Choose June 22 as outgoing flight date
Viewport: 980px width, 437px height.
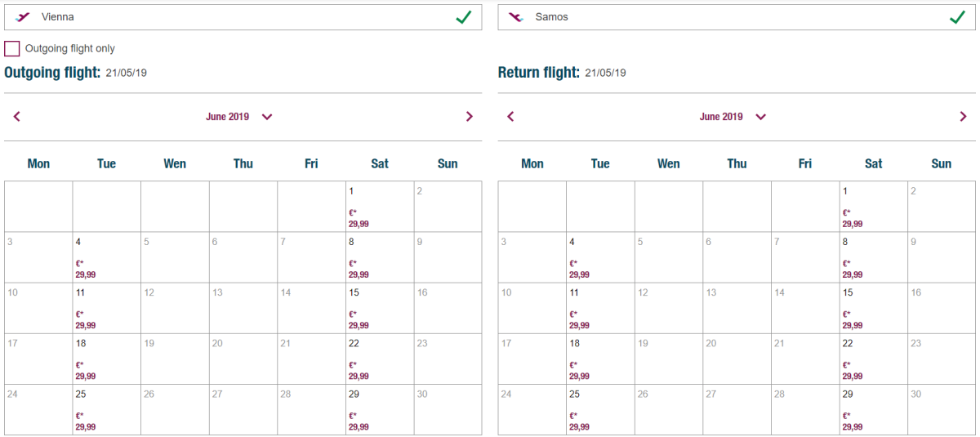click(380, 359)
